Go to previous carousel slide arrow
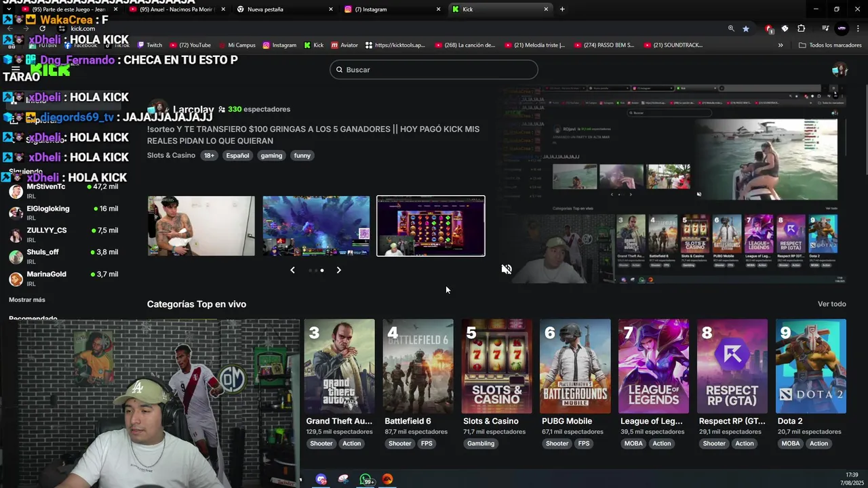868x488 pixels. [x=292, y=270]
